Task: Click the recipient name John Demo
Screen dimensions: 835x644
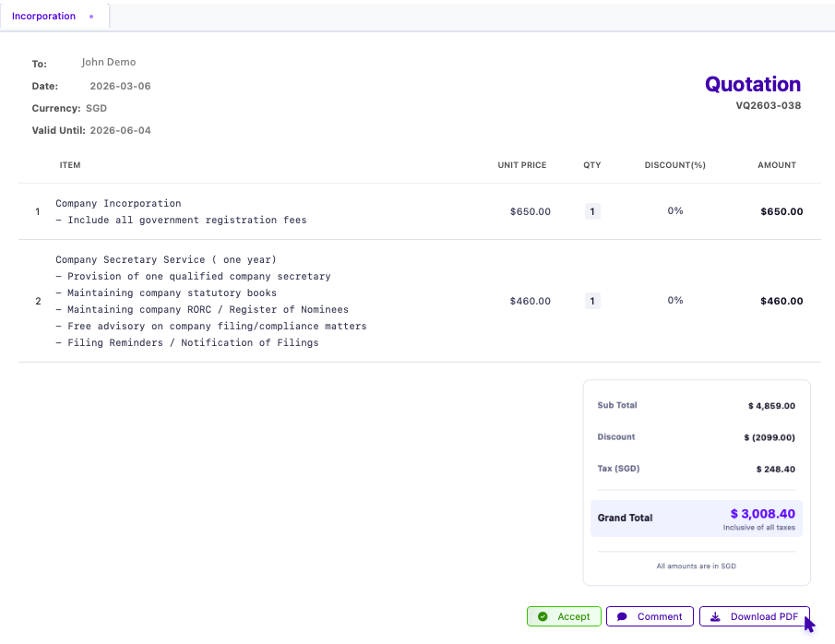Action: tap(108, 62)
